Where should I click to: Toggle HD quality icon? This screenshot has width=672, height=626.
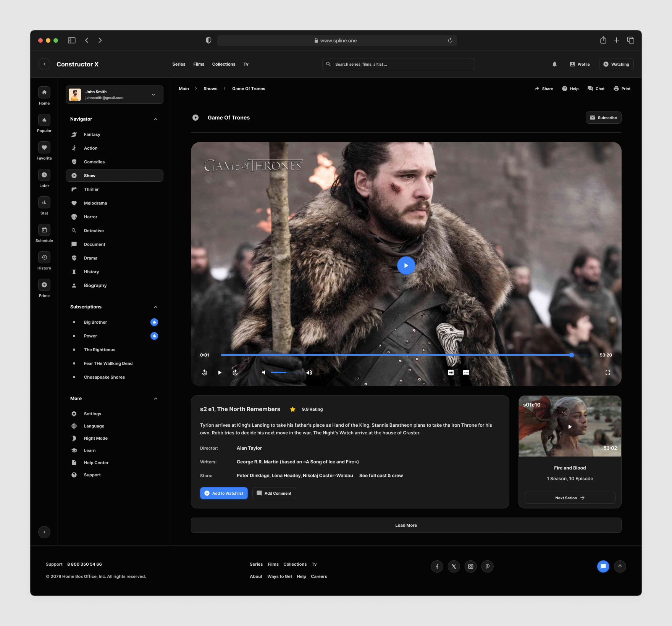pos(451,373)
